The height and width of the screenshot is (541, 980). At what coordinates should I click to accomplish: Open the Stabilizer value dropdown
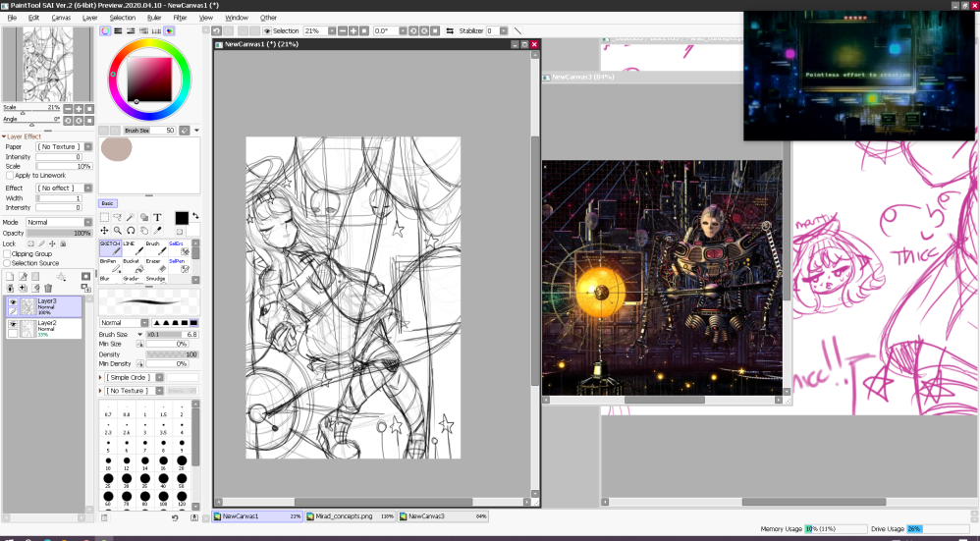tap(504, 30)
